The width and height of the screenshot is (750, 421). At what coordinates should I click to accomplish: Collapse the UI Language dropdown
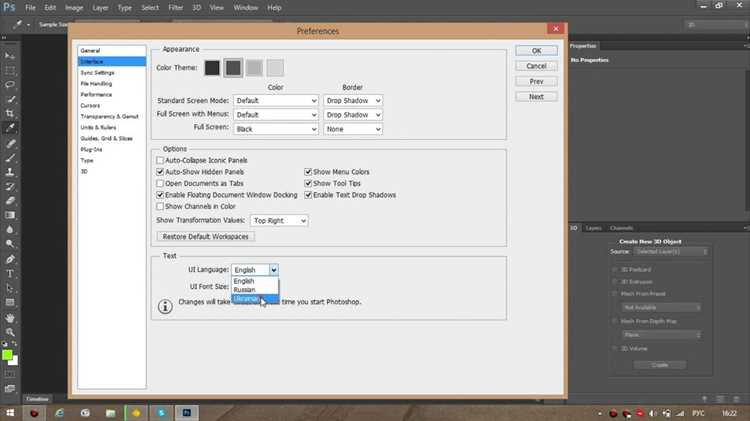[x=274, y=270]
